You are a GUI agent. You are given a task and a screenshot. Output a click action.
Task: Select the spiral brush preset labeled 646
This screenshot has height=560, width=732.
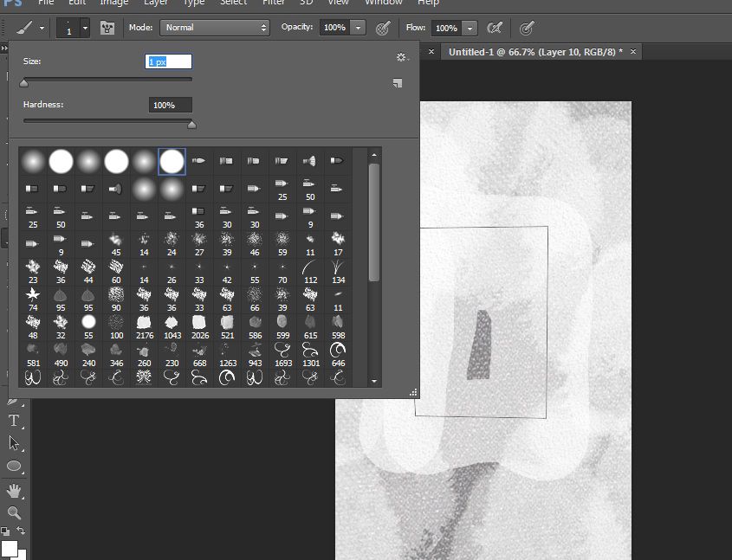pos(338,356)
